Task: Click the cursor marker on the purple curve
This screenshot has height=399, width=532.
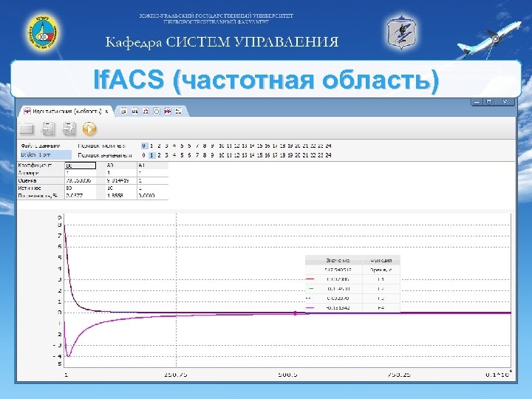Action: click(x=295, y=313)
